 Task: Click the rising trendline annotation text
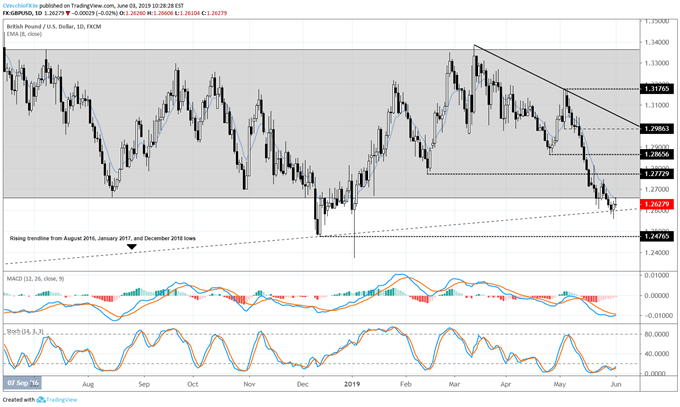tap(103, 238)
